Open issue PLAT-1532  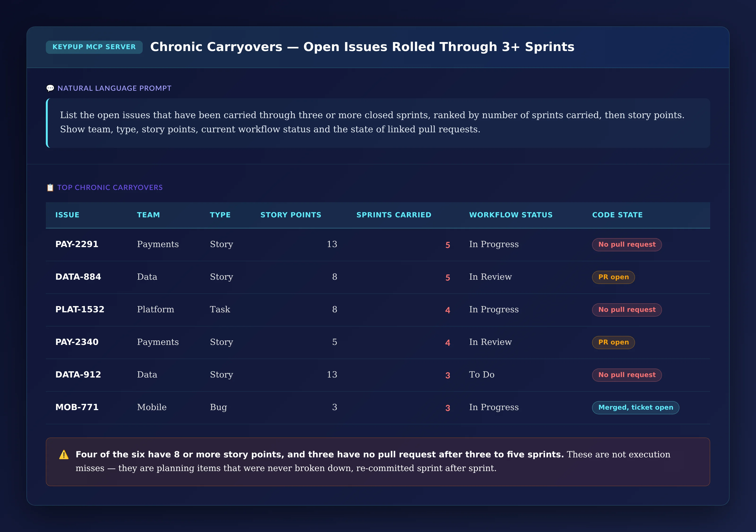(80, 309)
